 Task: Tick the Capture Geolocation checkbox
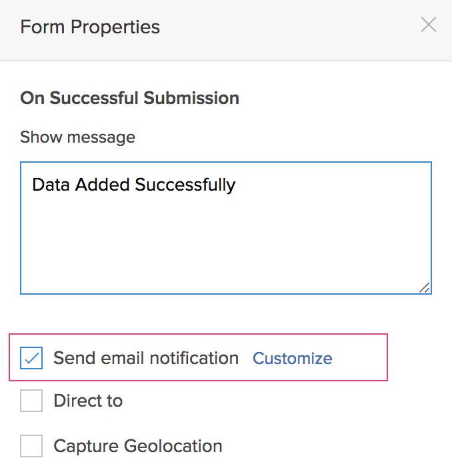(31, 446)
